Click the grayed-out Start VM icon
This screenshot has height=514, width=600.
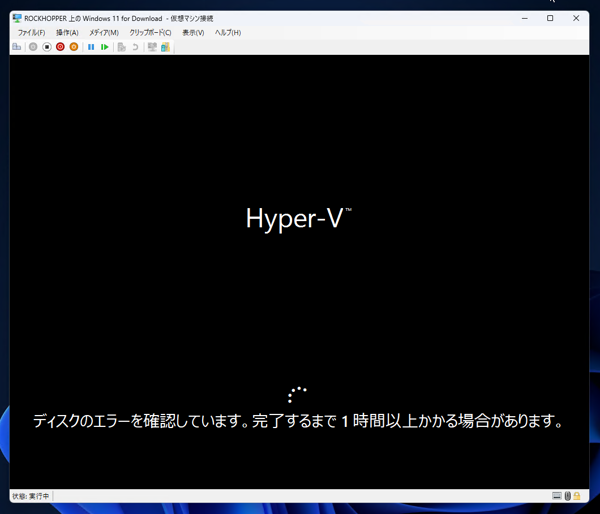(x=33, y=47)
